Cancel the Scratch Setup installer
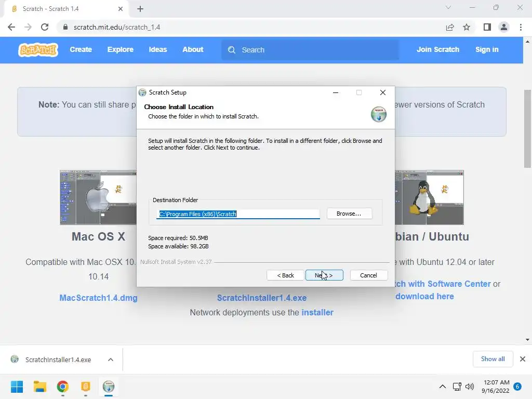532x399 pixels. click(x=368, y=275)
